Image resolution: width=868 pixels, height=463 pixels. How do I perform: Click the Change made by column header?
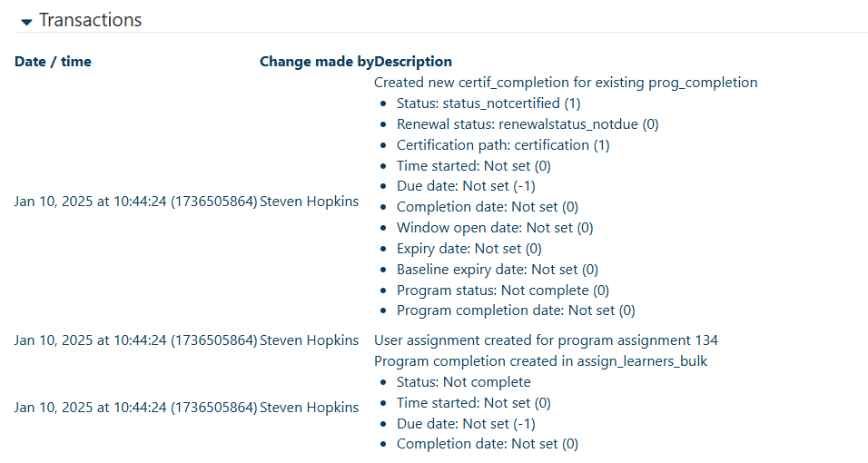[x=316, y=62]
